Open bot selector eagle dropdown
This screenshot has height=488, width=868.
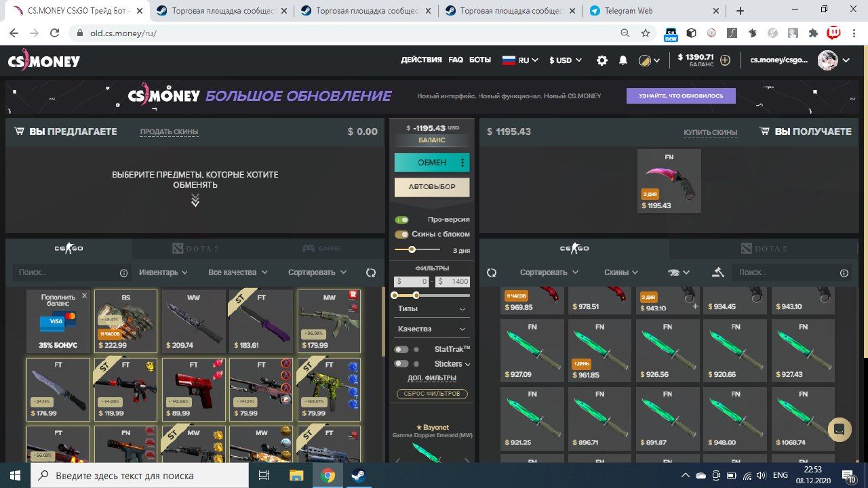679,272
